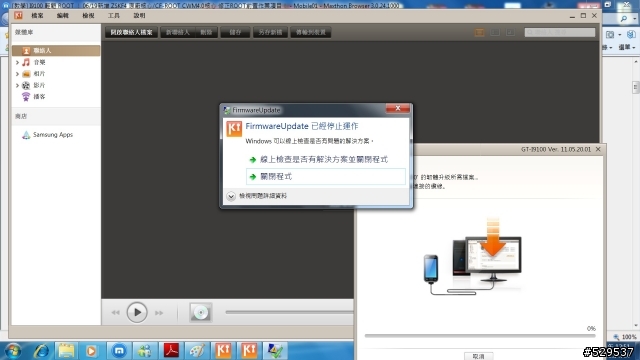Click the music note icon for 音樂
Image resolution: width=640 pixels, height=360 pixels.
(x=26, y=62)
